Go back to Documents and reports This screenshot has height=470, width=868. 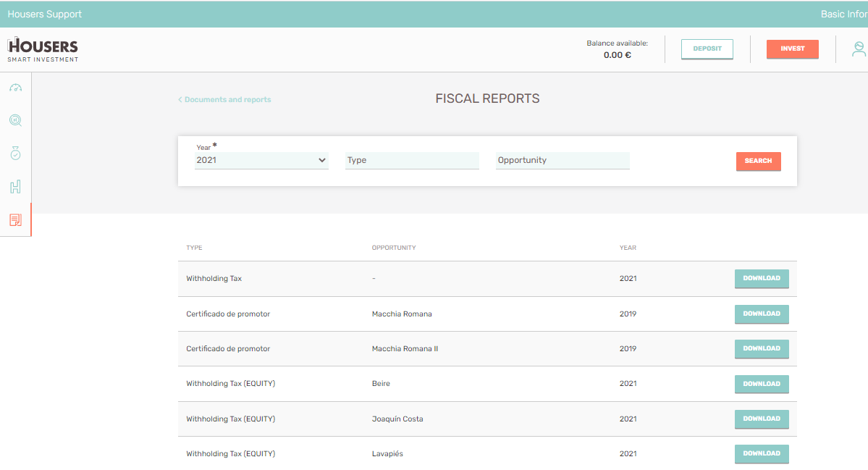pos(224,100)
